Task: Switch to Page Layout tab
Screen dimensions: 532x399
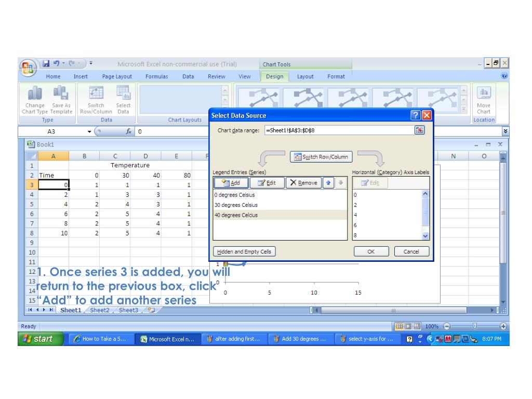Action: pos(117,77)
